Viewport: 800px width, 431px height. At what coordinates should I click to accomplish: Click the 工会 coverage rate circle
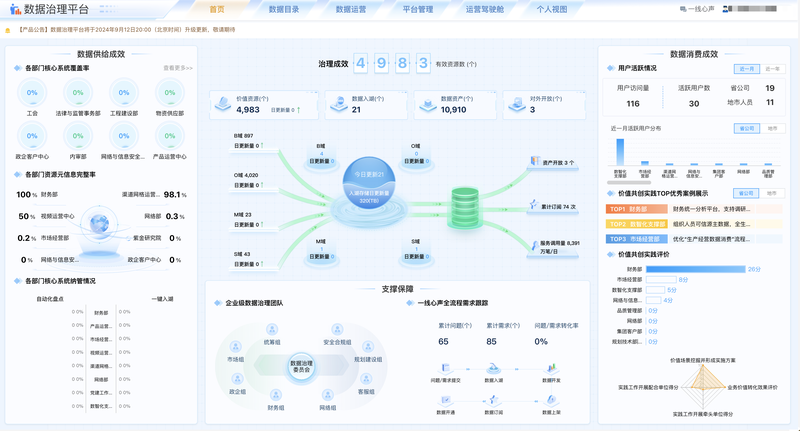[x=32, y=93]
